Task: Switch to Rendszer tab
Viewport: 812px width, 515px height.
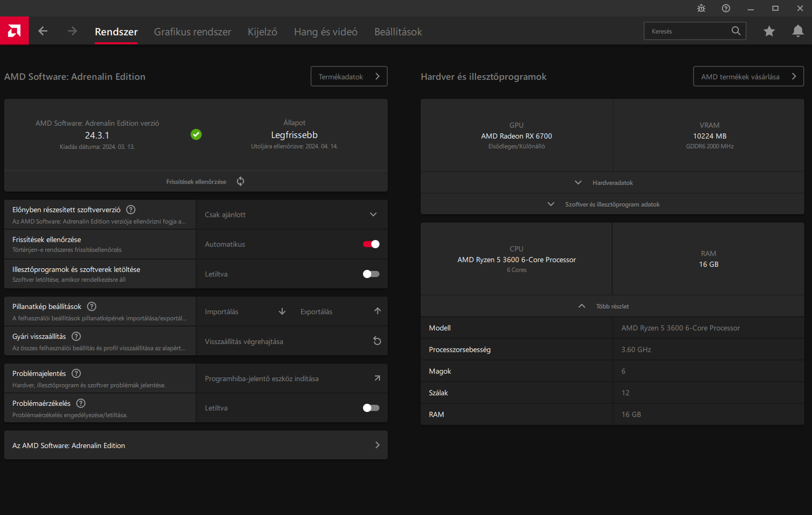Action: point(116,32)
